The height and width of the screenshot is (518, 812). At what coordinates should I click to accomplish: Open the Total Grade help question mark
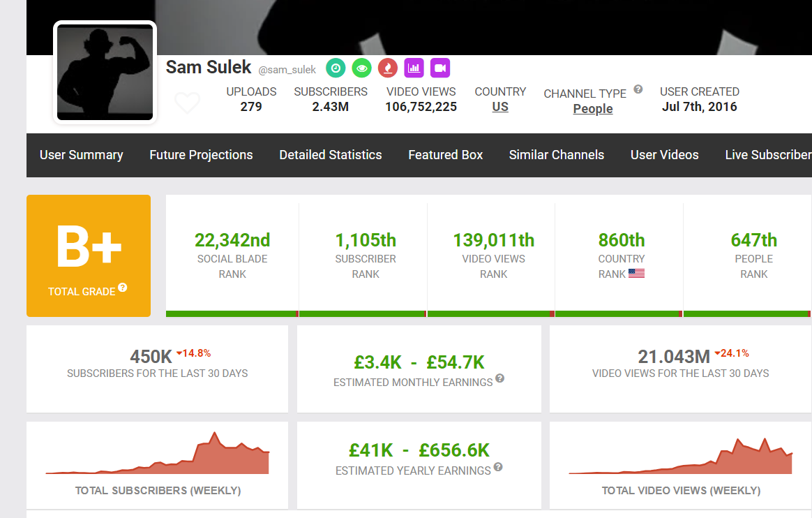pos(122,288)
